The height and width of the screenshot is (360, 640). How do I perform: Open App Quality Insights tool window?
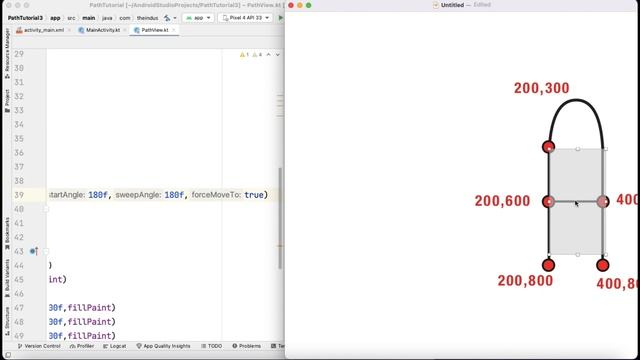pos(163,346)
